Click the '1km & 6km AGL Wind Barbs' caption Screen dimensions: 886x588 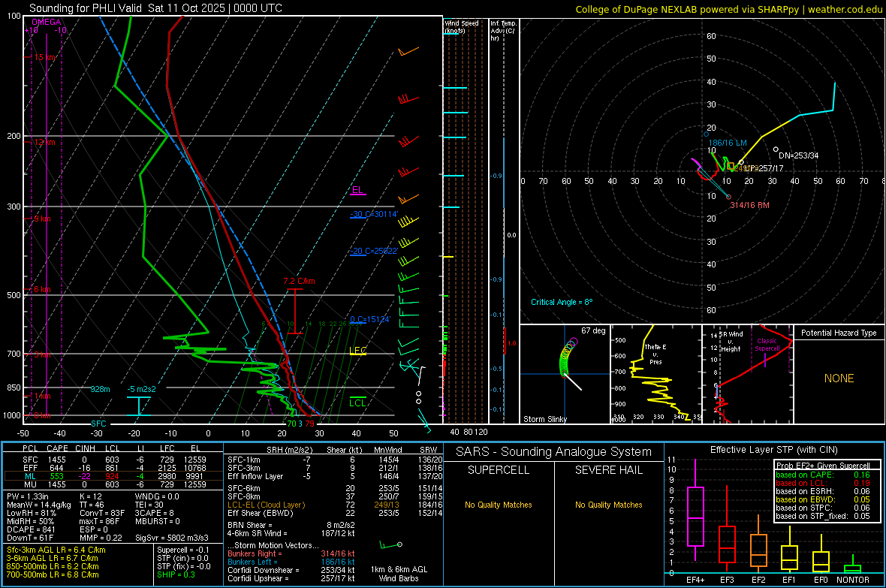point(399,574)
